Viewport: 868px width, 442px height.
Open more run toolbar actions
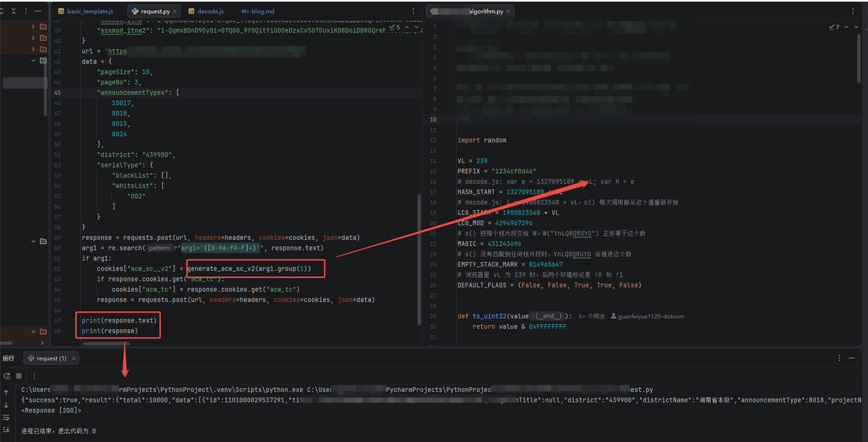coord(34,376)
